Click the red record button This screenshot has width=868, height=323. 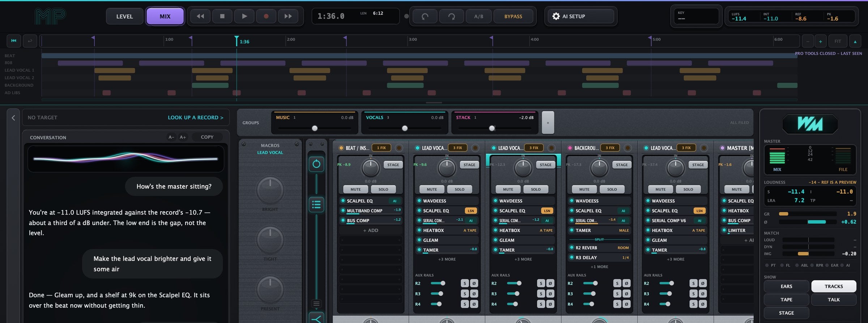266,16
